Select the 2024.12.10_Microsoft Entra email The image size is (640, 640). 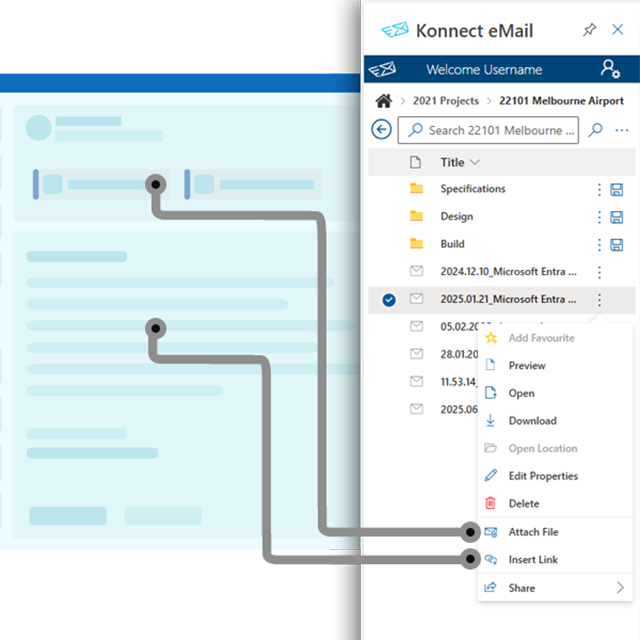(508, 271)
